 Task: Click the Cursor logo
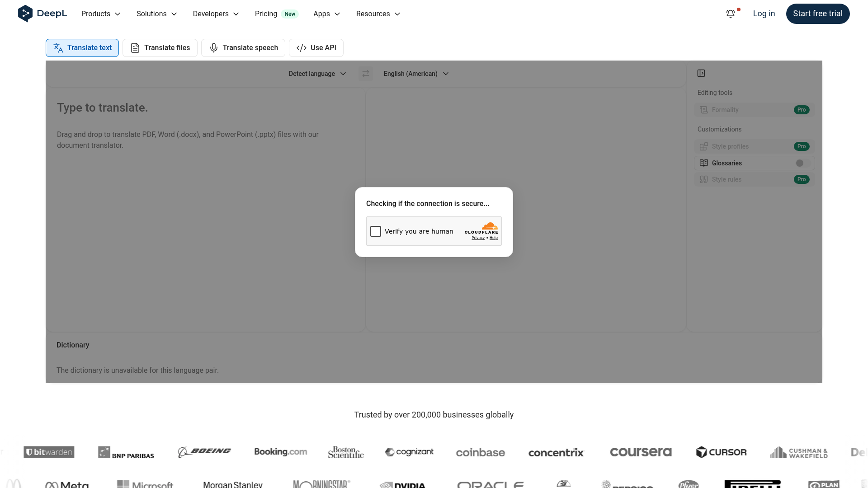point(722,452)
